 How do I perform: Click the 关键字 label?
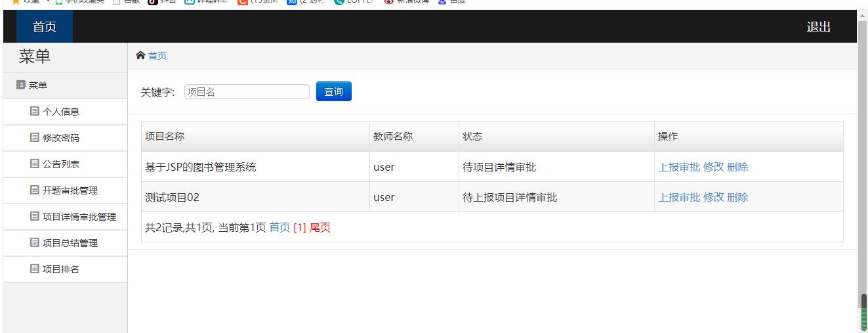157,92
